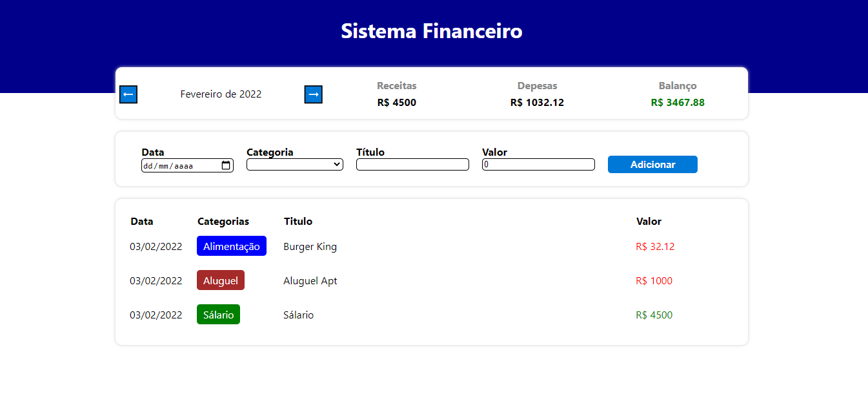Click inside the Título text field

[x=412, y=164]
